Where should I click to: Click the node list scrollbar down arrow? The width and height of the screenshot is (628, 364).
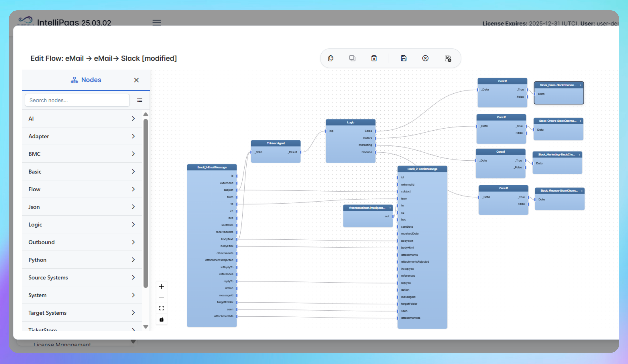[x=146, y=326]
